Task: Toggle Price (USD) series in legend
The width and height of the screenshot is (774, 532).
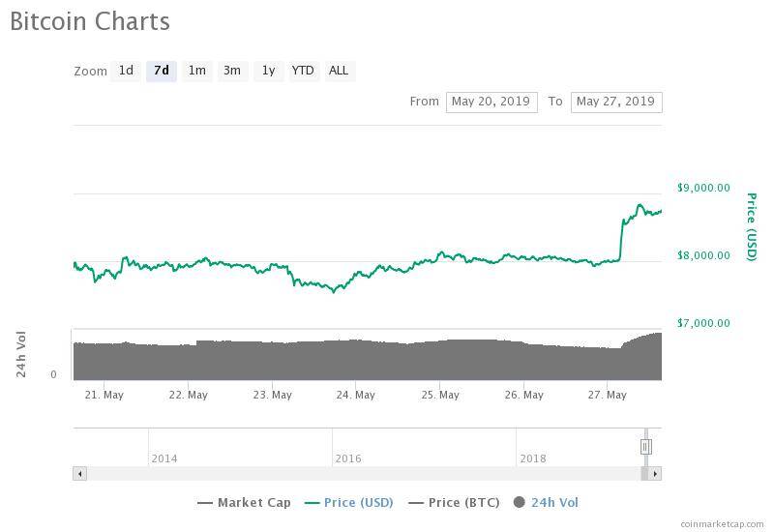Action: point(352,502)
